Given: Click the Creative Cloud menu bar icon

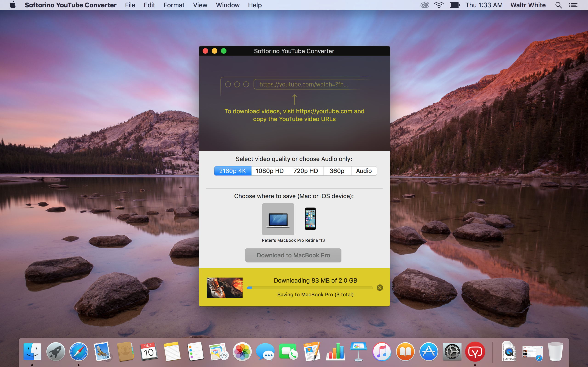Looking at the screenshot, I should click(425, 5).
